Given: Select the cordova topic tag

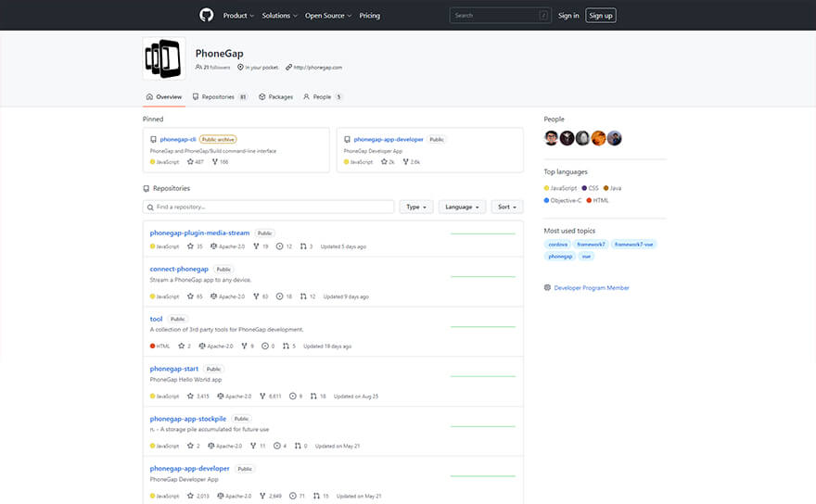Looking at the screenshot, I should pos(558,244).
